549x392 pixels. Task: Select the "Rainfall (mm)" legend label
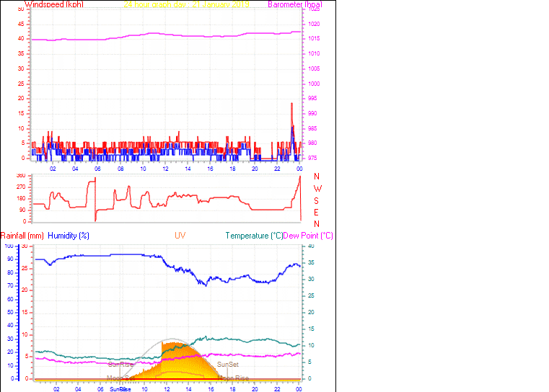(x=22, y=236)
